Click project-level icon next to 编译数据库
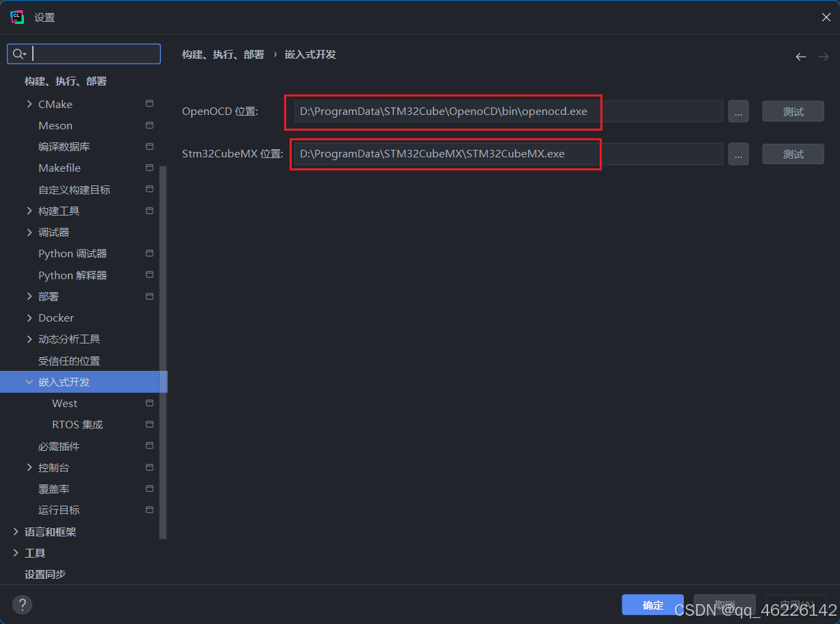The image size is (840, 624). click(x=149, y=146)
